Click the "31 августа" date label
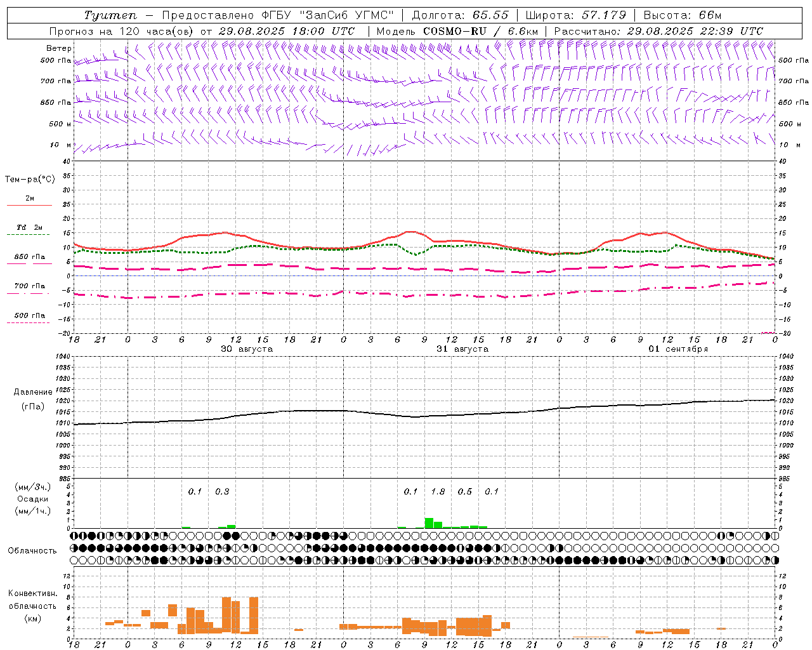This screenshot has height=650, width=812. (462, 349)
